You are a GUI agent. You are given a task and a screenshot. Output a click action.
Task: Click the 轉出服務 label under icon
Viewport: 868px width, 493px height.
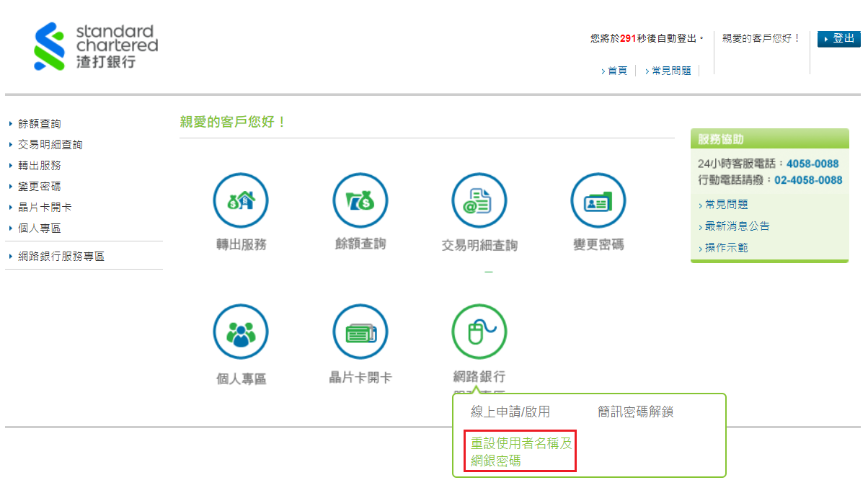[242, 245]
